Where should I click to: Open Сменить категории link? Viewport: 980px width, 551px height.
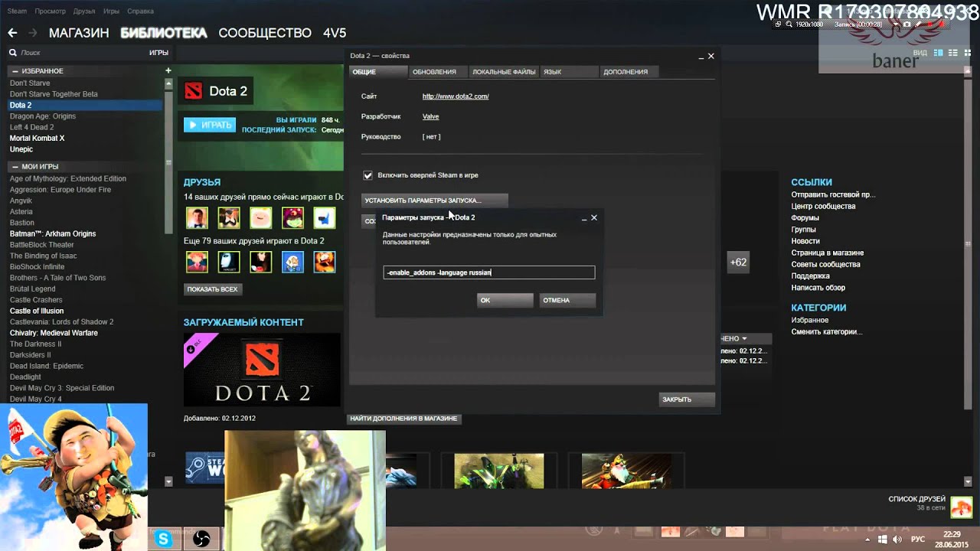pos(827,331)
